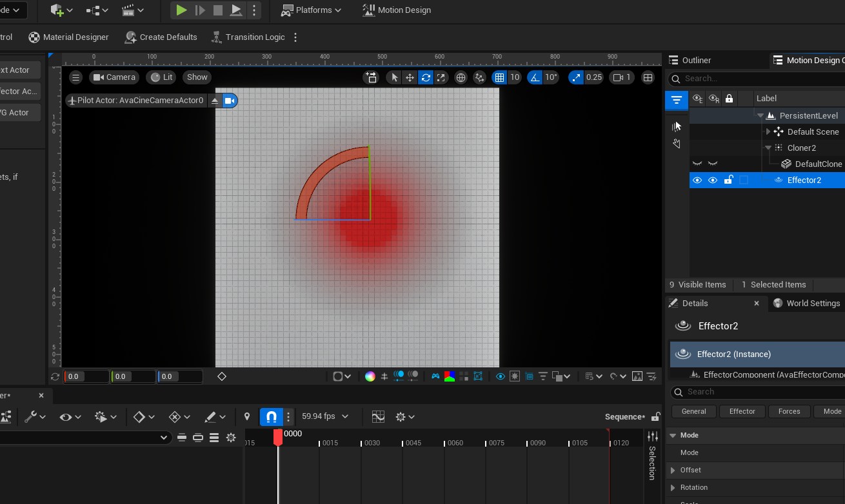
Task: Switch to World Settings tab
Action: (806, 303)
